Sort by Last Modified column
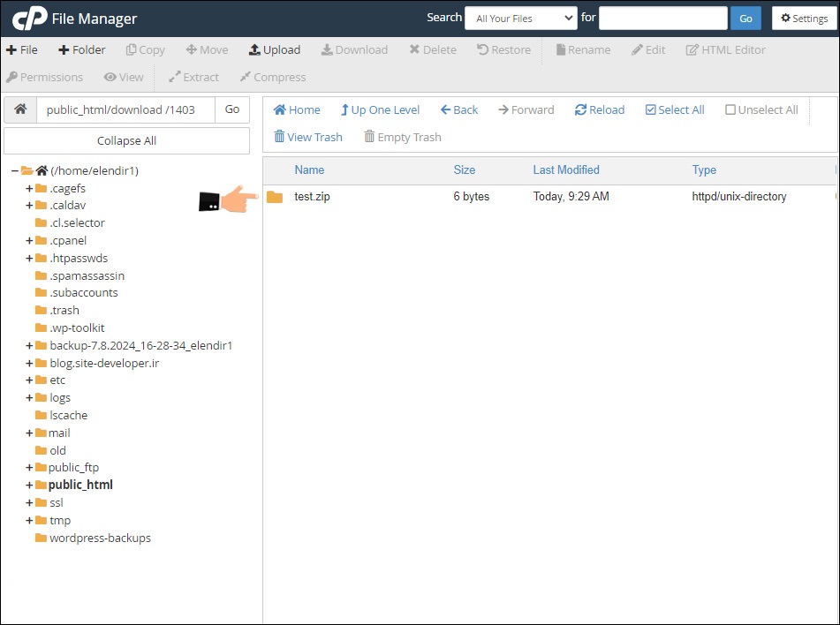The image size is (840, 625). (x=565, y=170)
